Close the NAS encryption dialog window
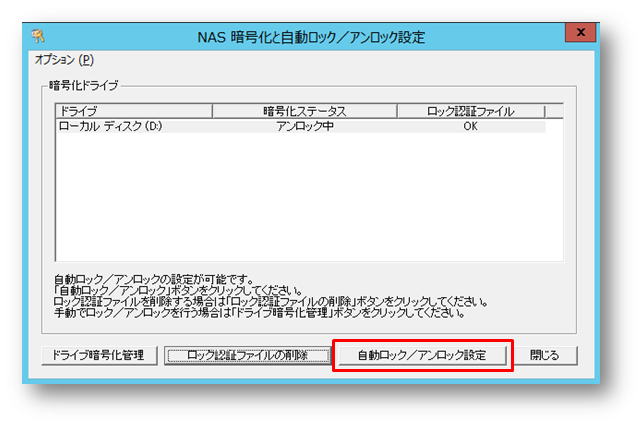 pyautogui.click(x=580, y=32)
